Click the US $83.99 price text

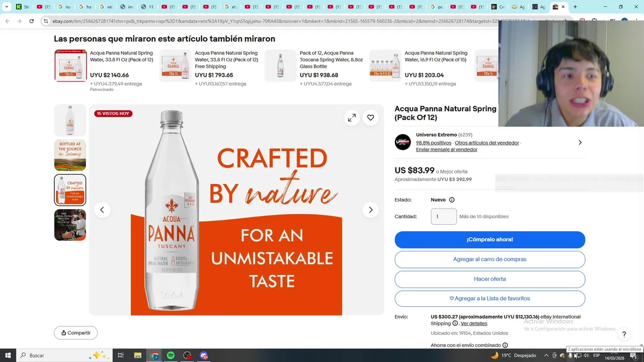click(x=415, y=170)
